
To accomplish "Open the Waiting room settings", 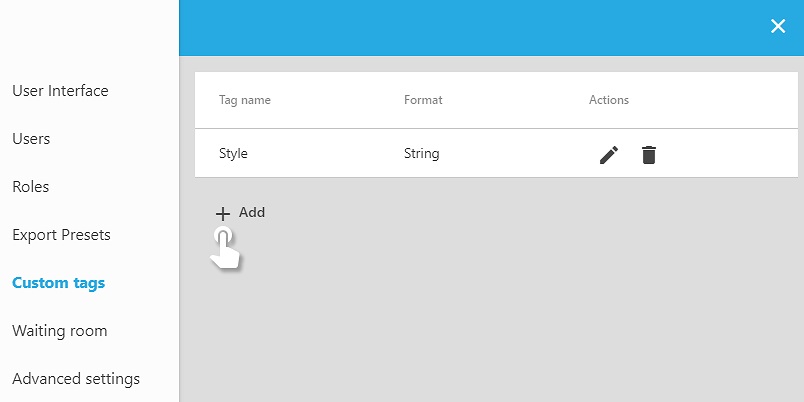I will [59, 331].
